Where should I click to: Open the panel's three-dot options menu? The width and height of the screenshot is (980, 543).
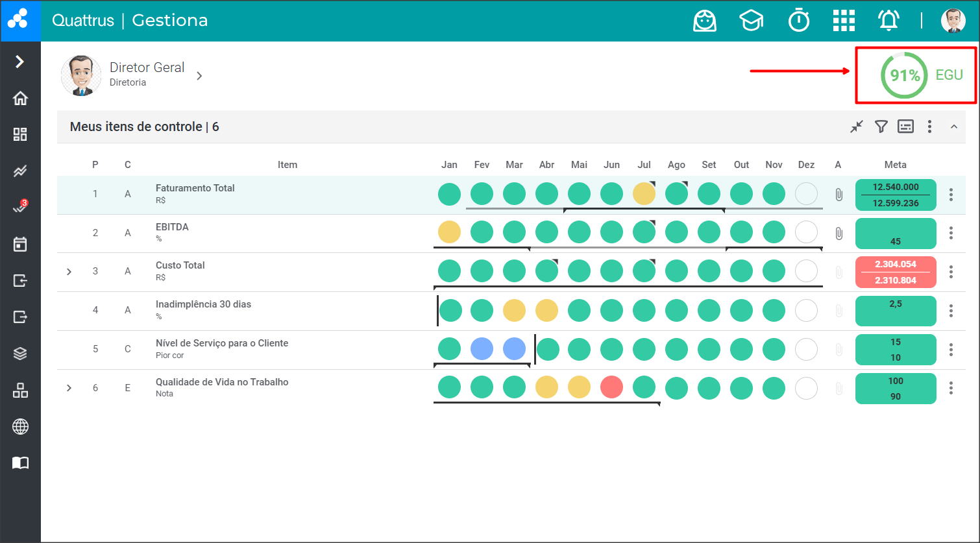click(x=929, y=127)
